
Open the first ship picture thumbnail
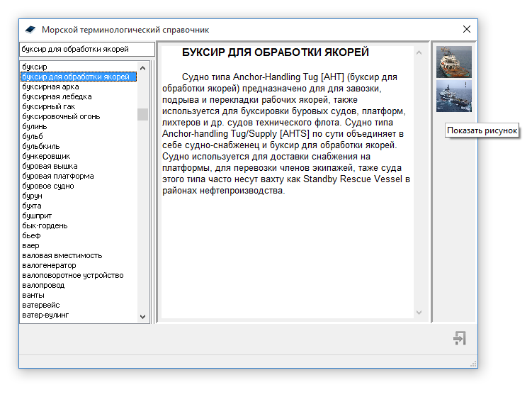(453, 62)
